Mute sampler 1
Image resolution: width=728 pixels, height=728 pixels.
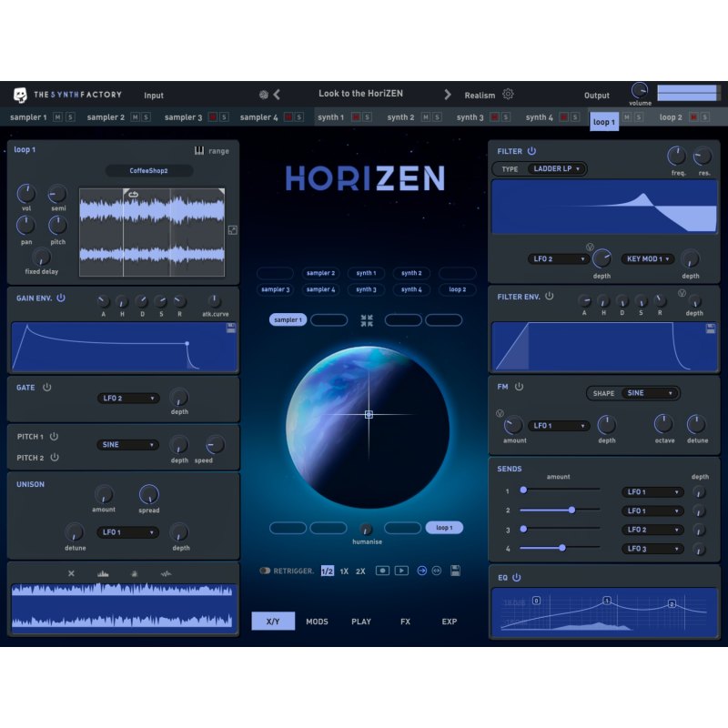[x=57, y=117]
